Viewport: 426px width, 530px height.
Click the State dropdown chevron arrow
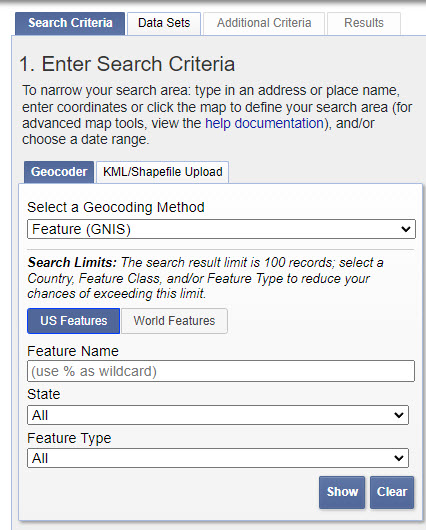tap(399, 415)
